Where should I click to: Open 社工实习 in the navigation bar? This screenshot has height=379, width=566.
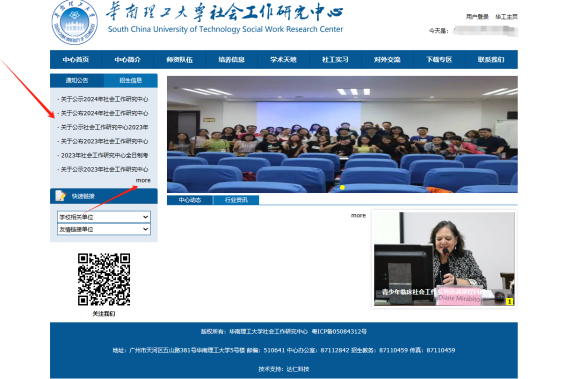point(335,60)
